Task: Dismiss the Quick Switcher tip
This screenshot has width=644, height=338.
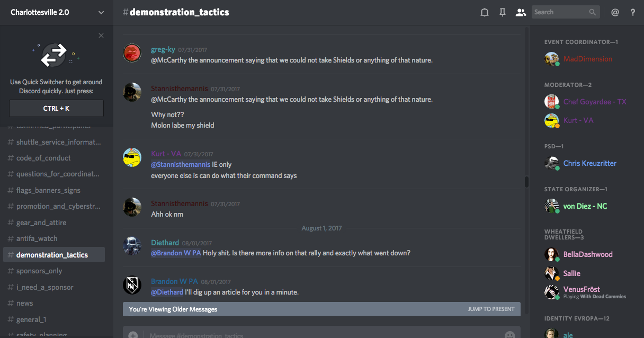Action: click(x=101, y=35)
